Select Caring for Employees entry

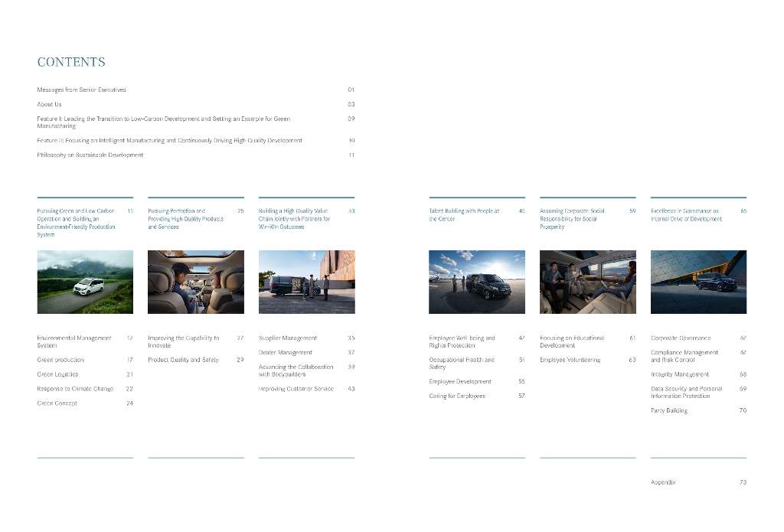coord(457,397)
